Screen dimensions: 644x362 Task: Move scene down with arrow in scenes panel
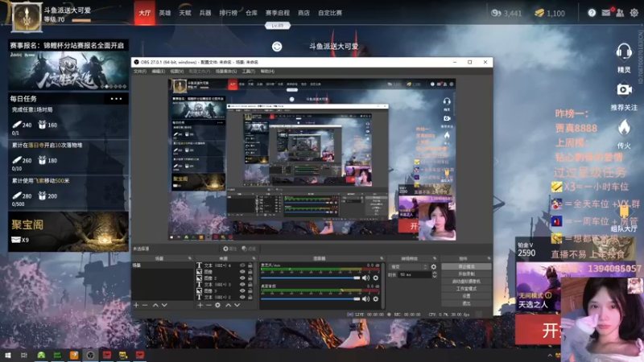[x=164, y=305]
